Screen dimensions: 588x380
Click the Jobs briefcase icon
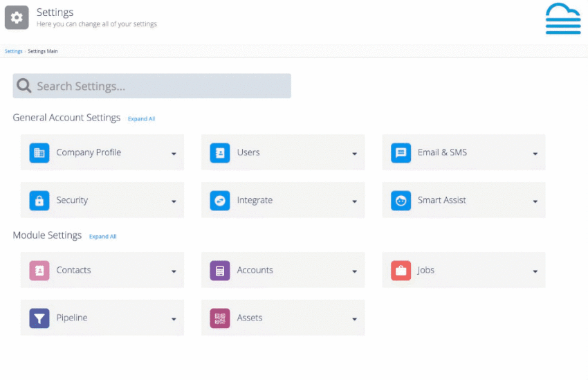[401, 271]
